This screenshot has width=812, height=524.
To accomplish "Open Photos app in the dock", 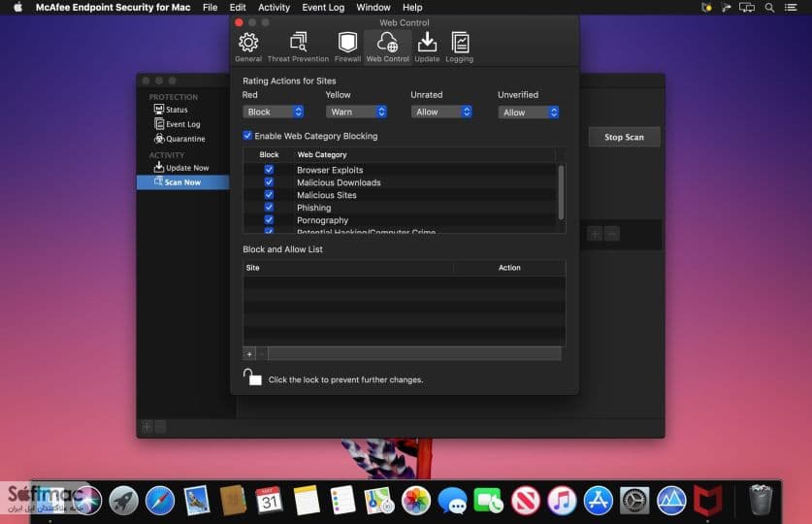I will coord(416,501).
